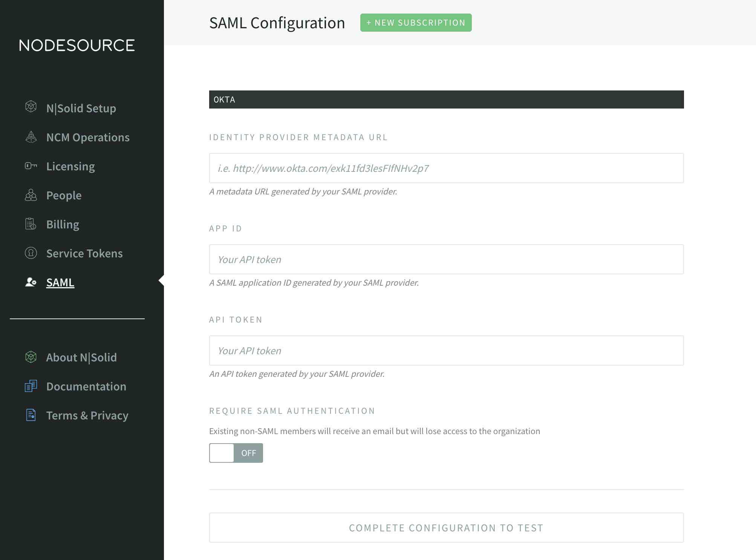The width and height of the screenshot is (756, 560).
Task: Toggle SAML requirement for existing members
Action: [x=236, y=453]
